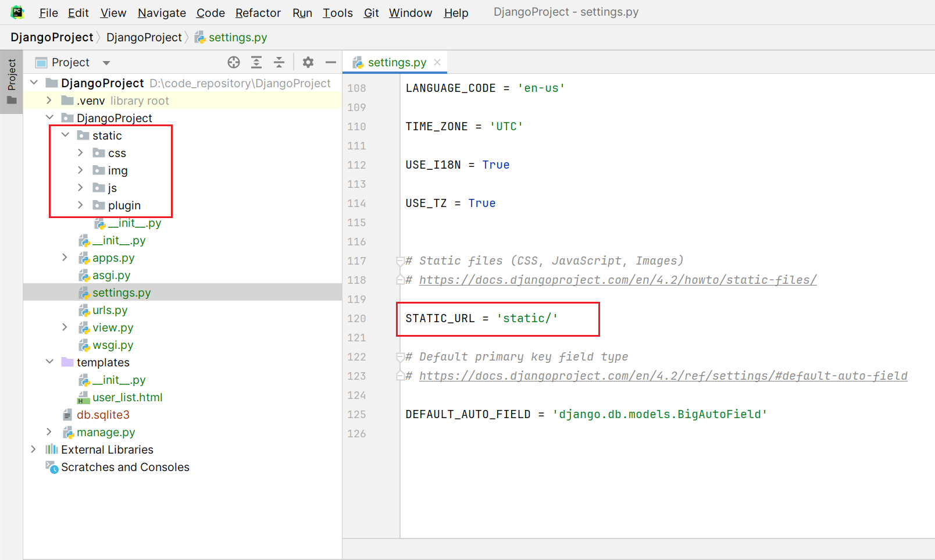Open the default-auto-field documentation link
The image size is (935, 560).
[663, 376]
